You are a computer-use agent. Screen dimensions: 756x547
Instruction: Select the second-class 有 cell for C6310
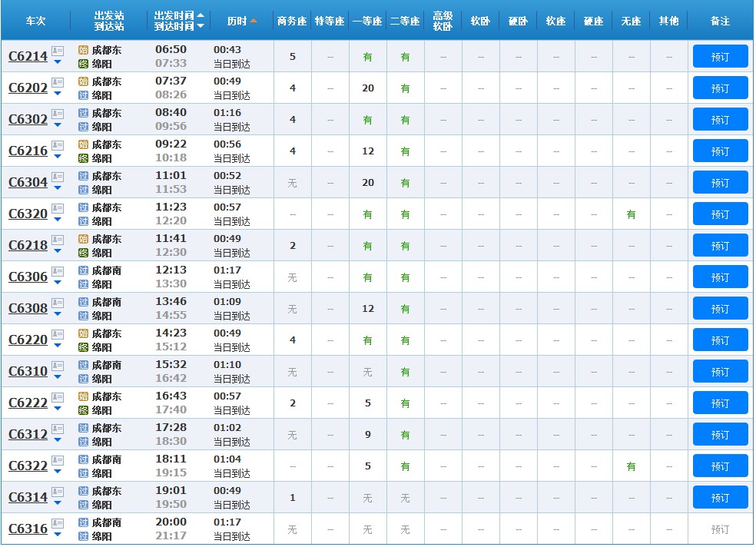click(x=405, y=372)
